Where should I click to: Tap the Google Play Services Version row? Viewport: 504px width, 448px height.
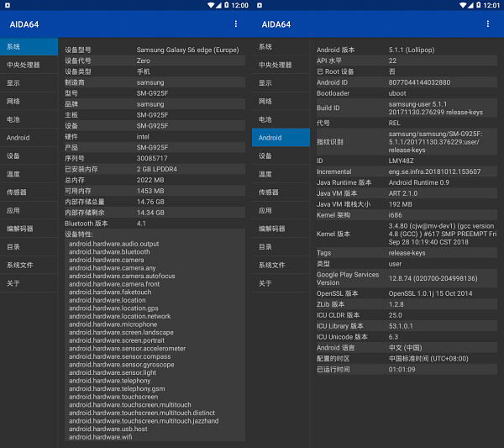(407, 278)
